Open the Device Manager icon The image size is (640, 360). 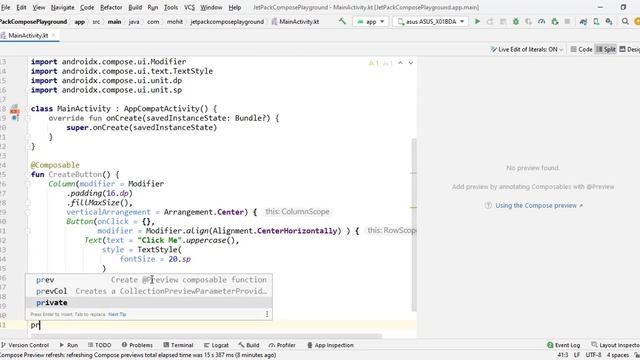click(x=596, y=21)
